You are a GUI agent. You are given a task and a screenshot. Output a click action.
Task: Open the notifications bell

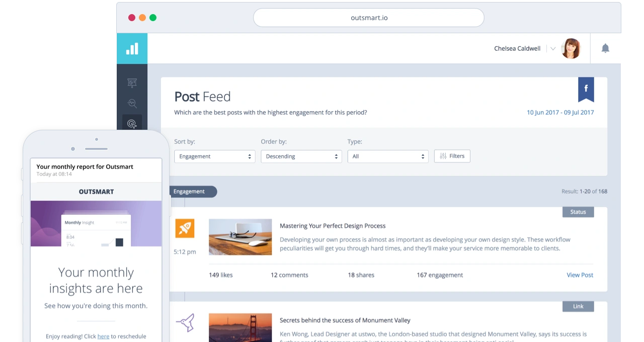pos(605,48)
